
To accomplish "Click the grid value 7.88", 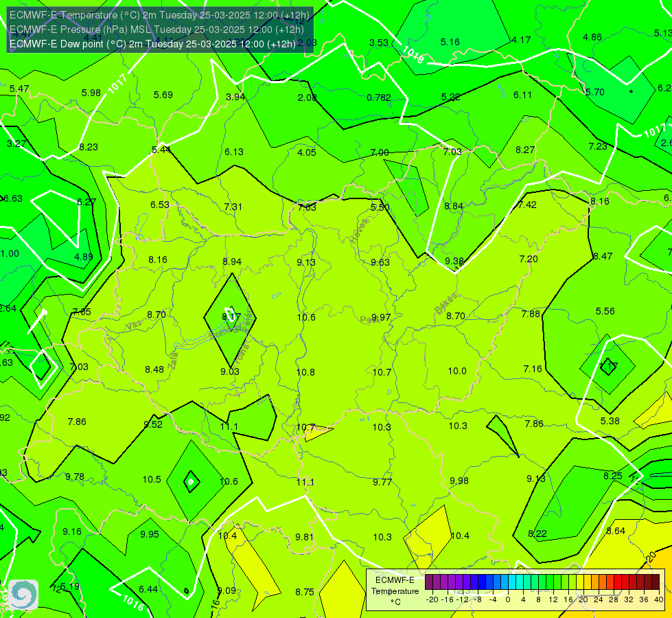I will click(531, 314).
